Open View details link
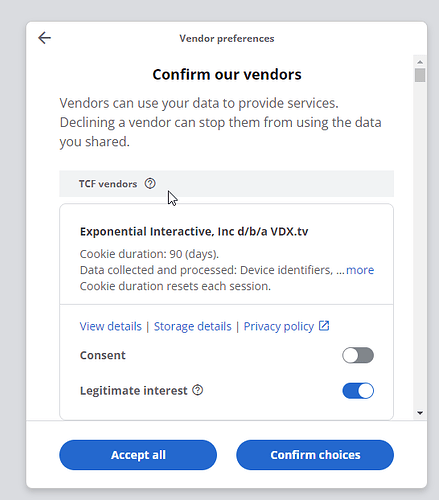 pos(111,326)
